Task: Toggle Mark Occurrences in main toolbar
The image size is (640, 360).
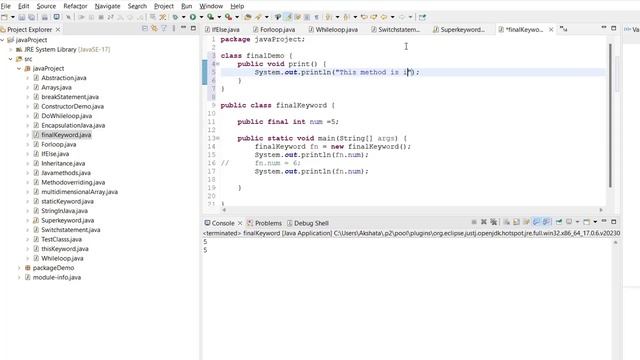Action: click(288, 17)
